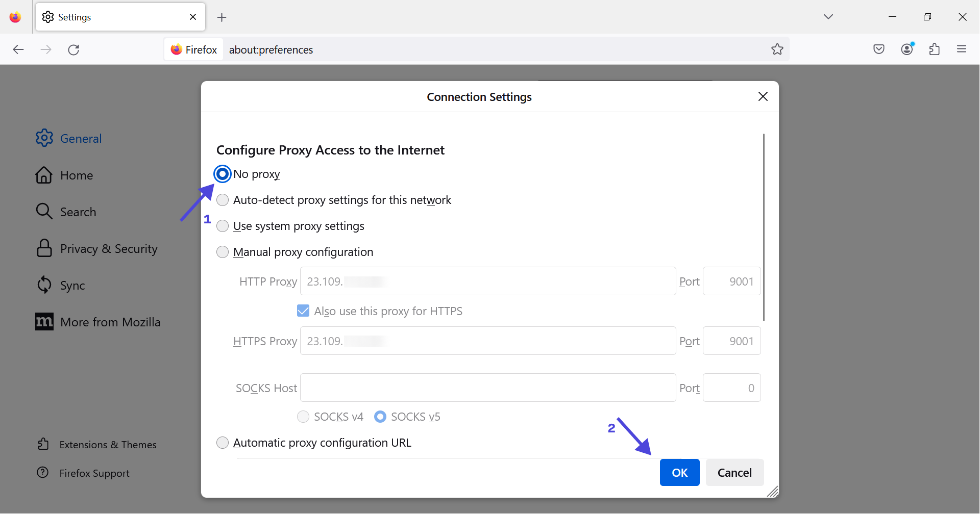
Task: Click the dialog's vertical scrollbar
Action: coord(764,227)
